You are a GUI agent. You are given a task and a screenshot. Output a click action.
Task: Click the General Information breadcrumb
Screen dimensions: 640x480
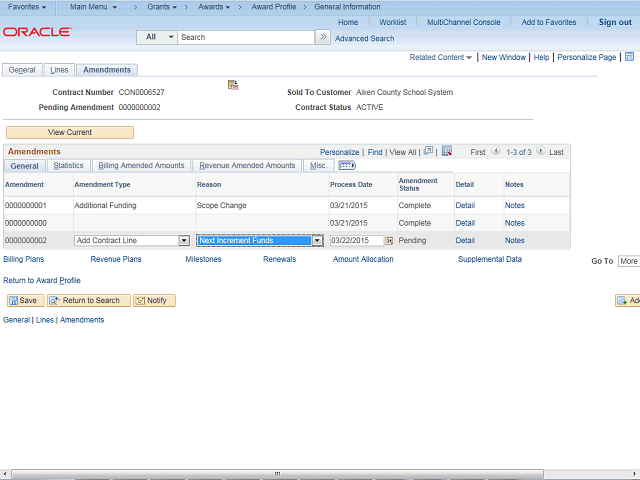(347, 7)
